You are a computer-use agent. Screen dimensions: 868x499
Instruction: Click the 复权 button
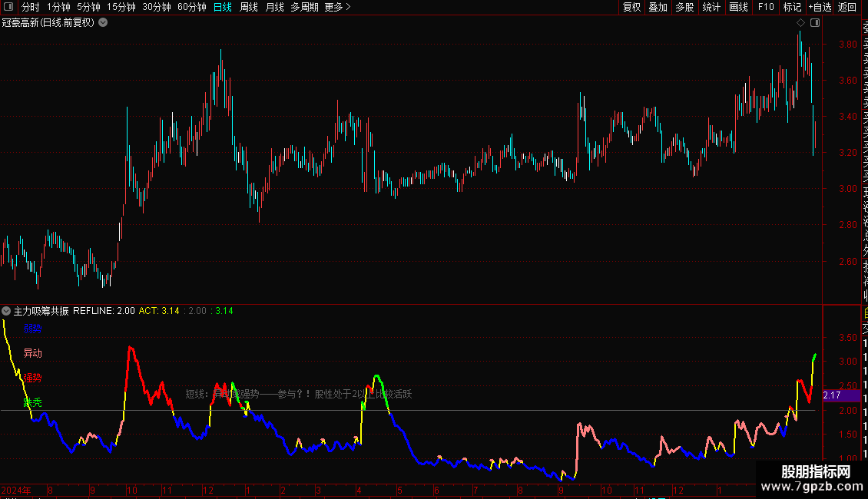631,7
